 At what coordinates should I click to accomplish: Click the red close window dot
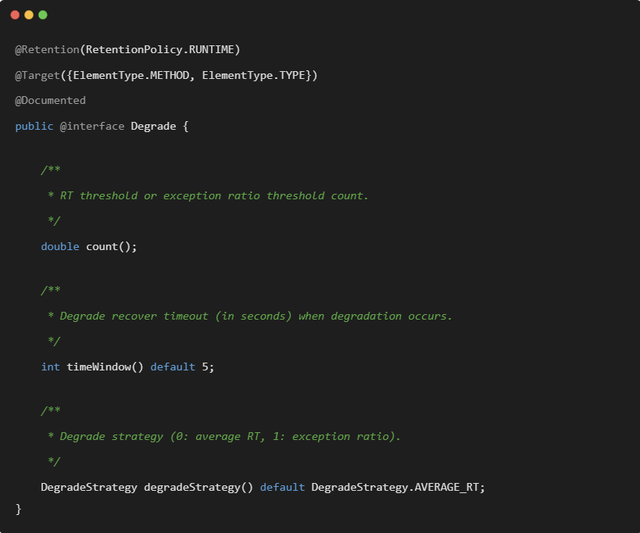15,15
